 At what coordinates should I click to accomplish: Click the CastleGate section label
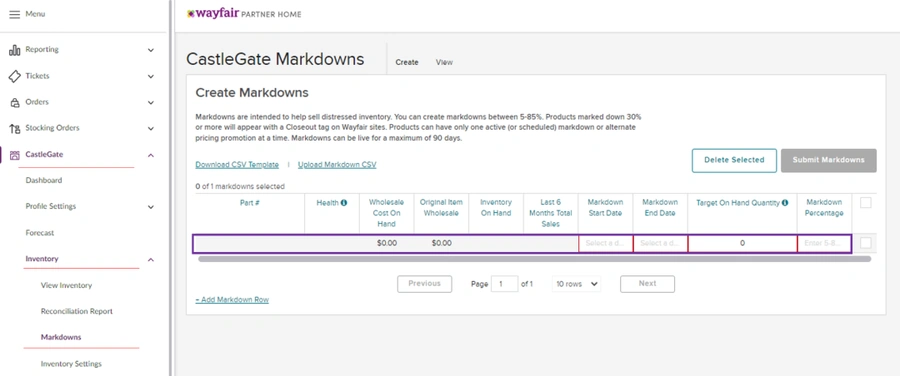pos(44,154)
